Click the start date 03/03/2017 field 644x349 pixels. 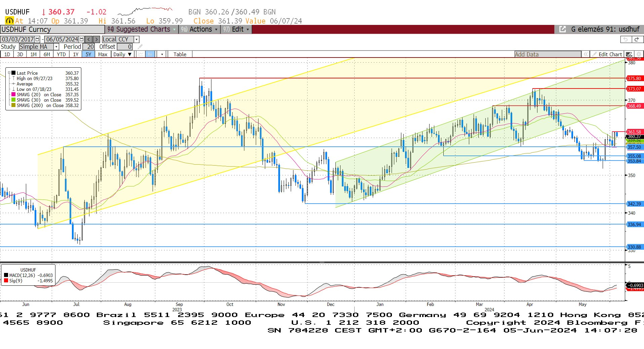pyautogui.click(x=18, y=39)
